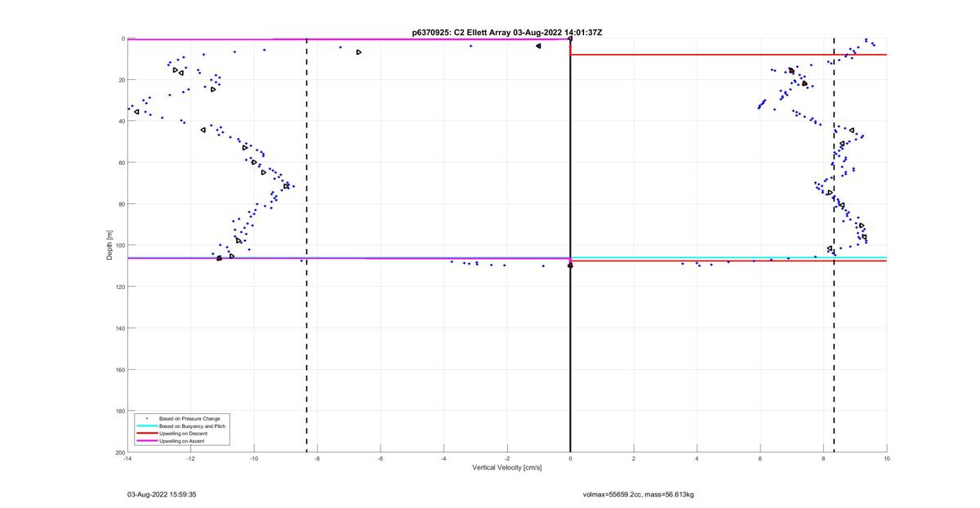
Task: Click depth-axis tick label '160'
Action: coord(119,369)
